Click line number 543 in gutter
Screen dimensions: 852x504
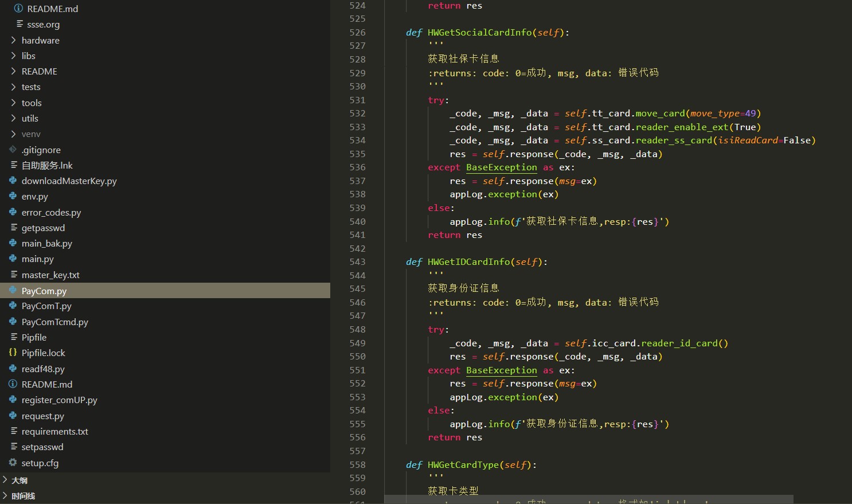(x=357, y=261)
